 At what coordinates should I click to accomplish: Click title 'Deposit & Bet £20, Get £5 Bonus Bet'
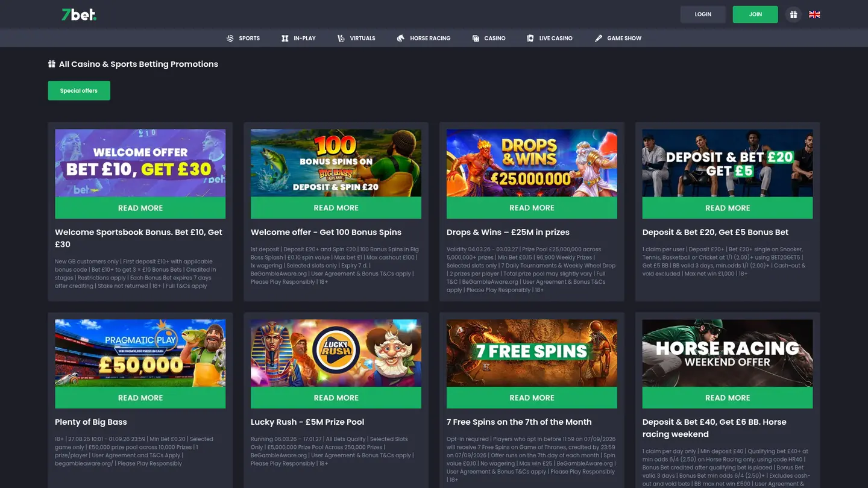[x=715, y=232]
